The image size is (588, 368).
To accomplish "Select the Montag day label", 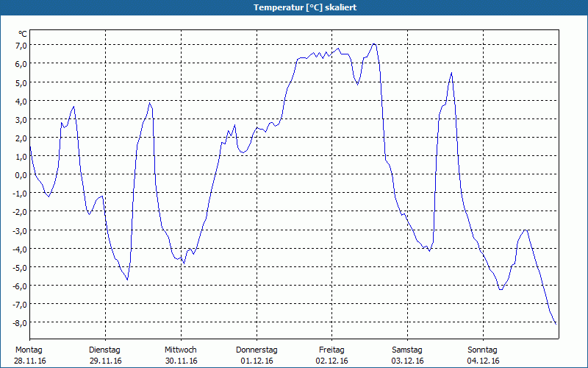I will (29, 350).
